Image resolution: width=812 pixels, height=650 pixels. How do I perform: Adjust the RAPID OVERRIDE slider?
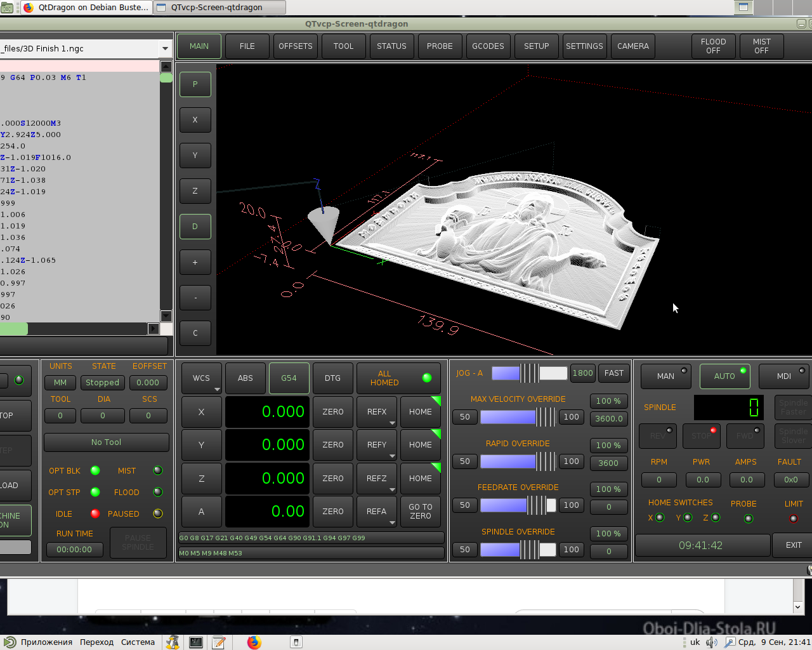(518, 461)
